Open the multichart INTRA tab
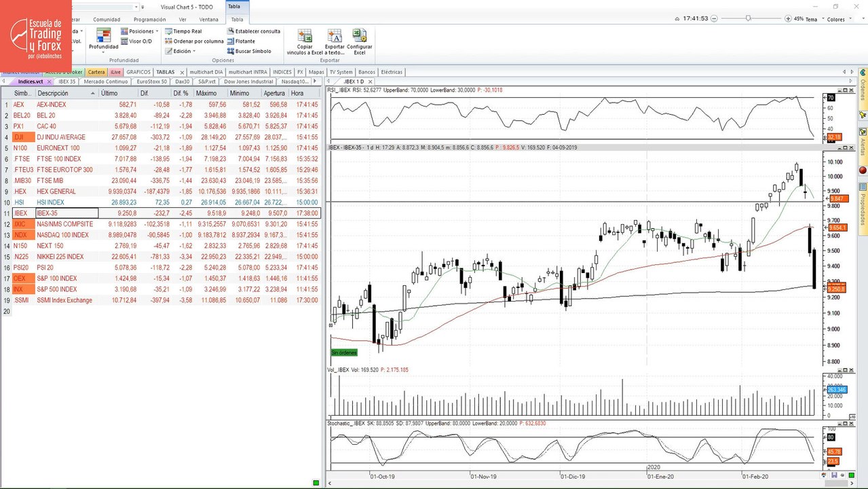This screenshot has height=489, width=868. [248, 72]
